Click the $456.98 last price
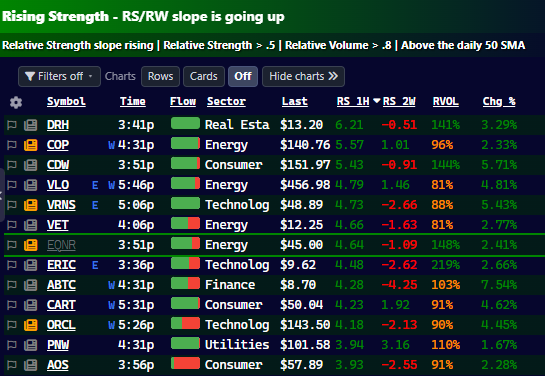Screen dimensions: 545x376 305,185
